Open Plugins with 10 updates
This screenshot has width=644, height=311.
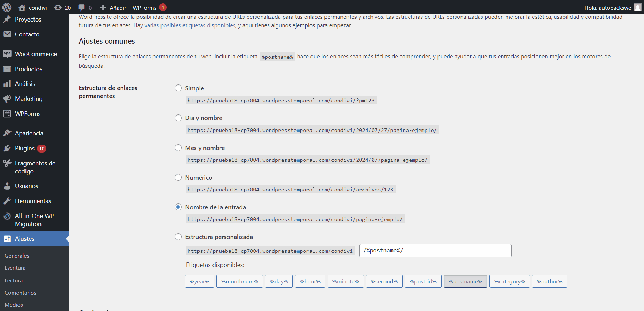tap(25, 148)
